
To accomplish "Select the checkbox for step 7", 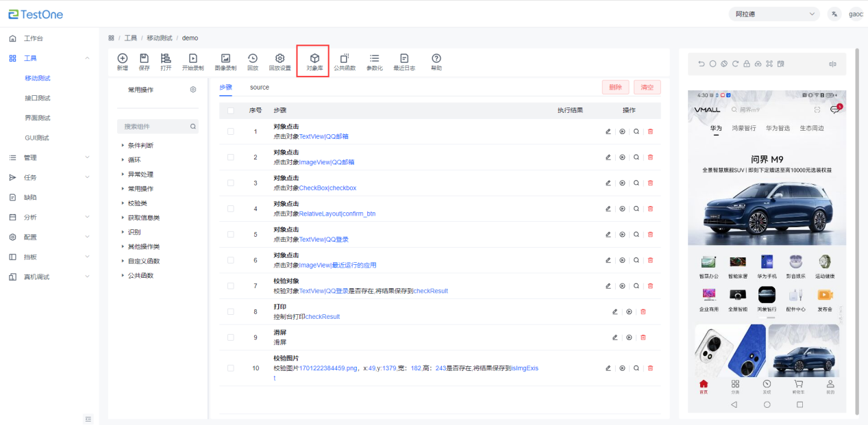I will pos(231,286).
